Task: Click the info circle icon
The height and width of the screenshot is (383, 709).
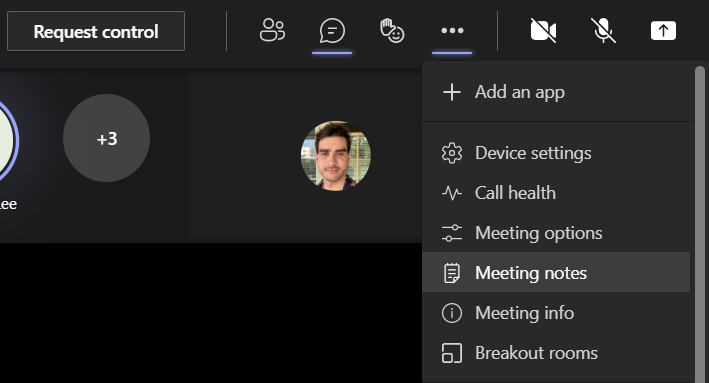Action: 452,313
